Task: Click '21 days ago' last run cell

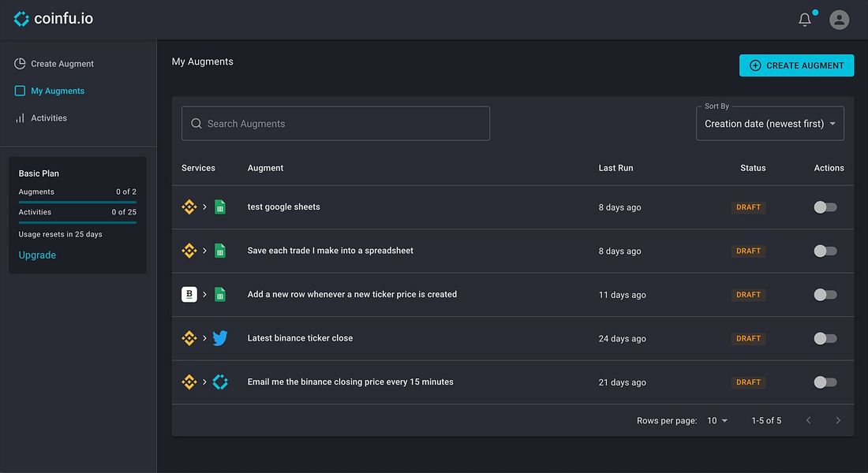Action: point(623,382)
